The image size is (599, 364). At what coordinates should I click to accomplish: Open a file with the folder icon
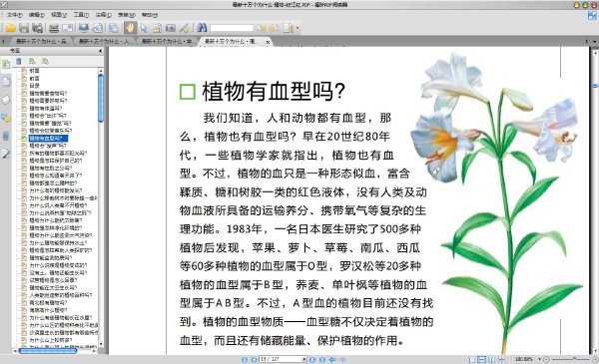[10, 28]
